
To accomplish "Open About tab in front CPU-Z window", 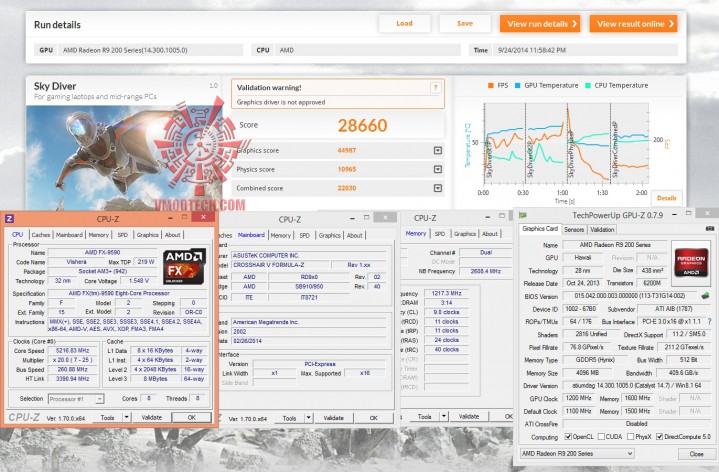I will (x=172, y=235).
